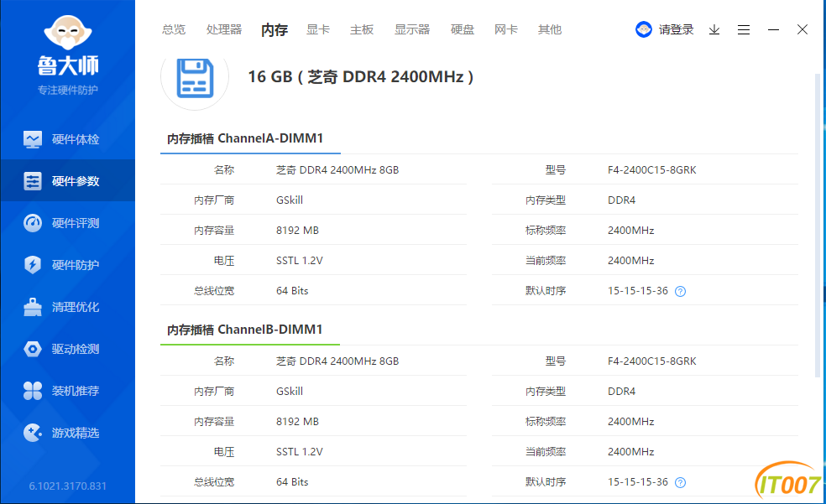
Task: Click help icon beside ChannelB 默认时序
Action: (680, 482)
